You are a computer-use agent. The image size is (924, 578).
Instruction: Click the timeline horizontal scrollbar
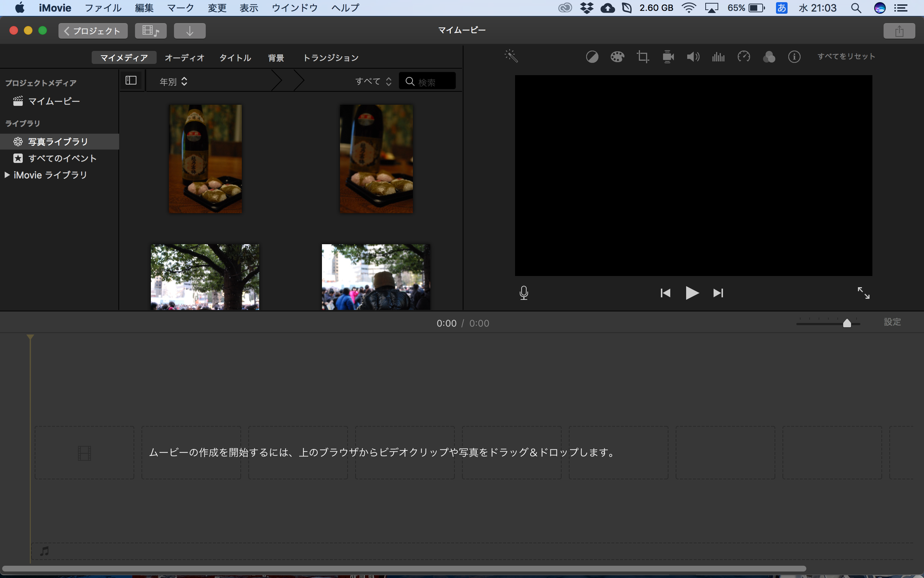(x=404, y=569)
